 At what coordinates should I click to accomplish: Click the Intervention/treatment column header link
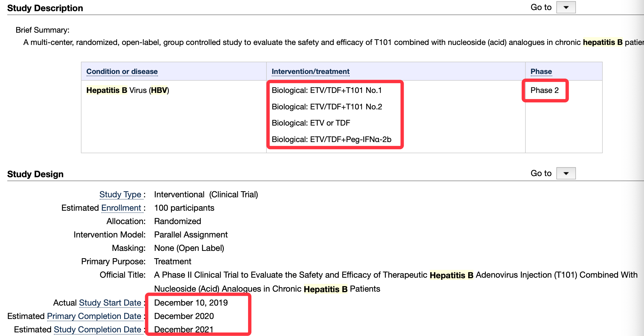click(x=311, y=71)
